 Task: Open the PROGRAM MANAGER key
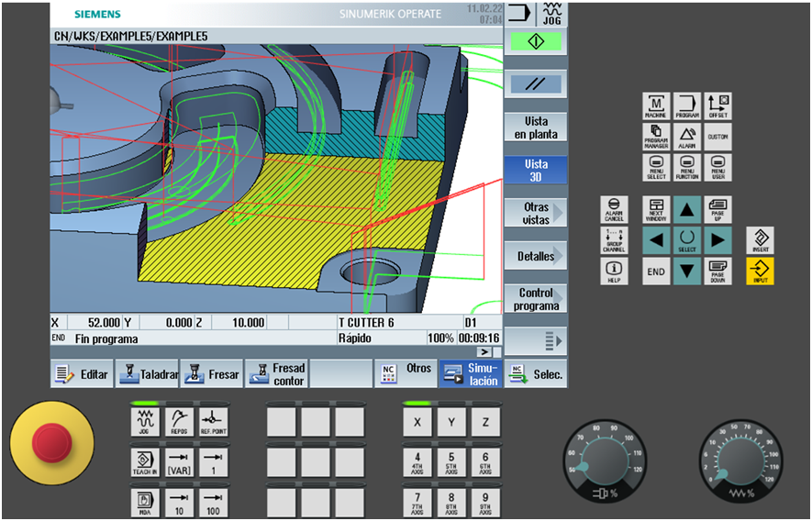pos(656,137)
